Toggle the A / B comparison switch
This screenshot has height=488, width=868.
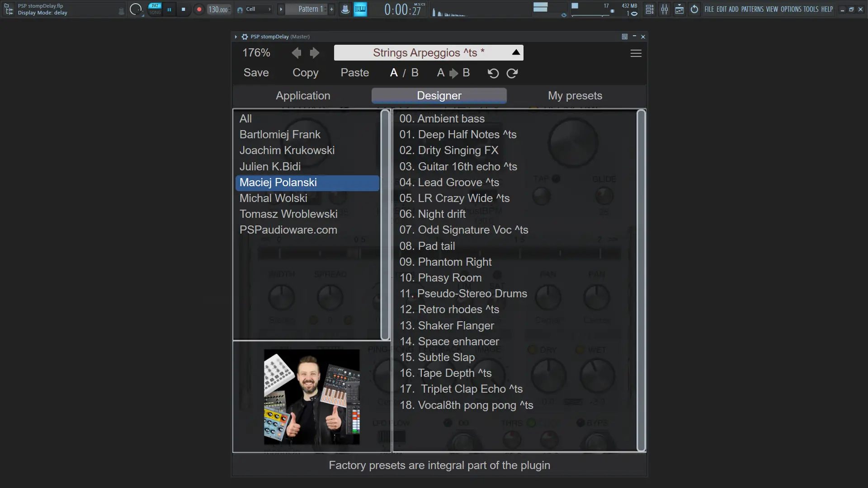click(x=404, y=73)
